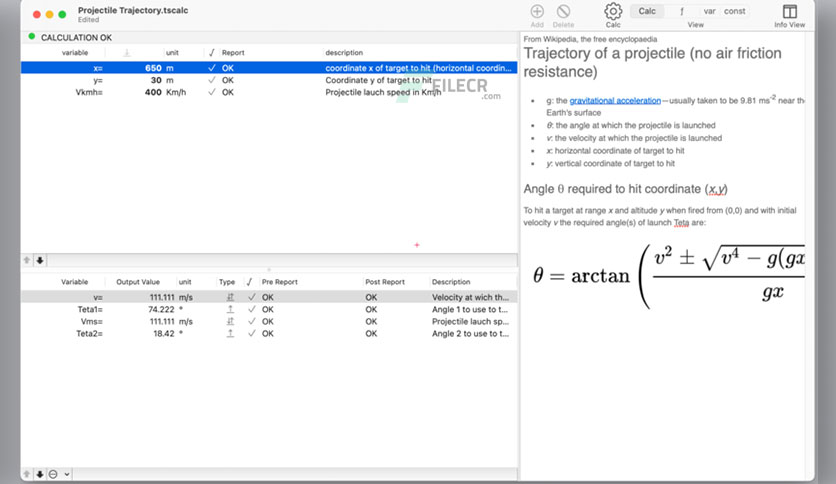836x484 pixels.
Task: Select 'Coordinate y of target to hit' description
Action: click(x=379, y=80)
